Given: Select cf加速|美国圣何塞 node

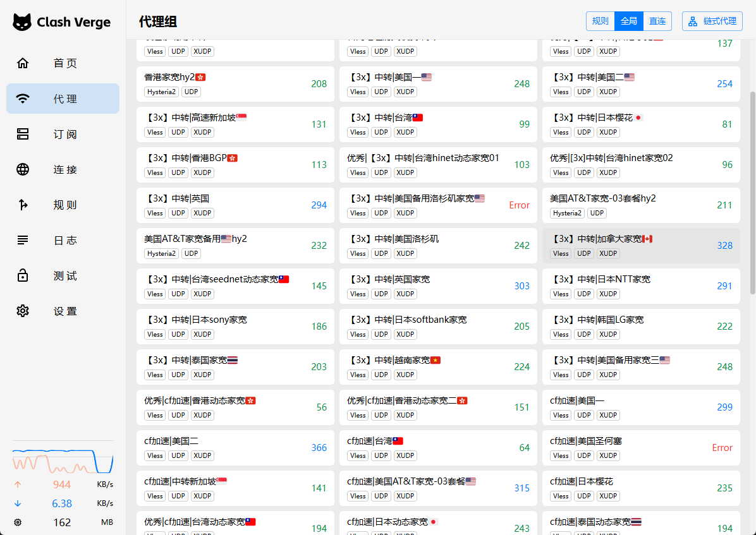Looking at the screenshot, I should point(641,448).
